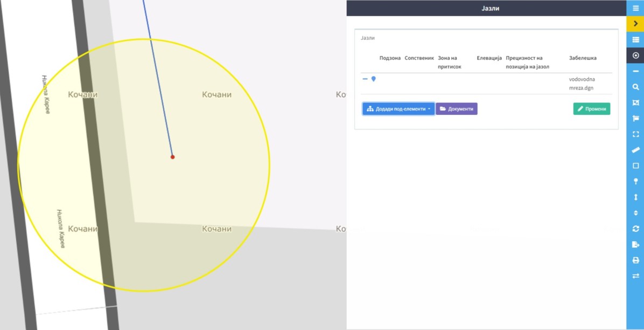Viewport: 644px width, 330px height.
Task: Toggle fullscreen extent icon
Action: [x=635, y=134]
